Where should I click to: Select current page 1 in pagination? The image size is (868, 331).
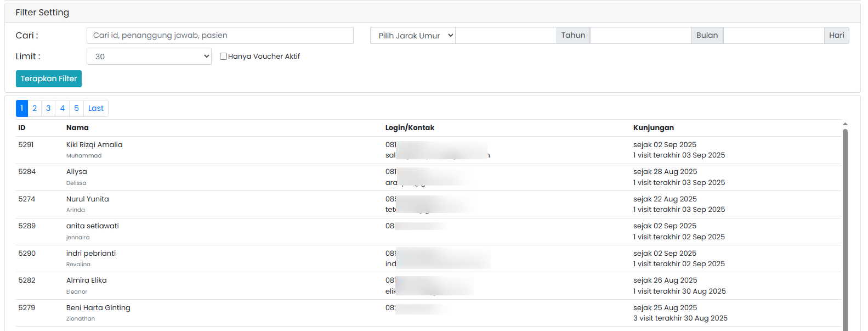(x=22, y=108)
